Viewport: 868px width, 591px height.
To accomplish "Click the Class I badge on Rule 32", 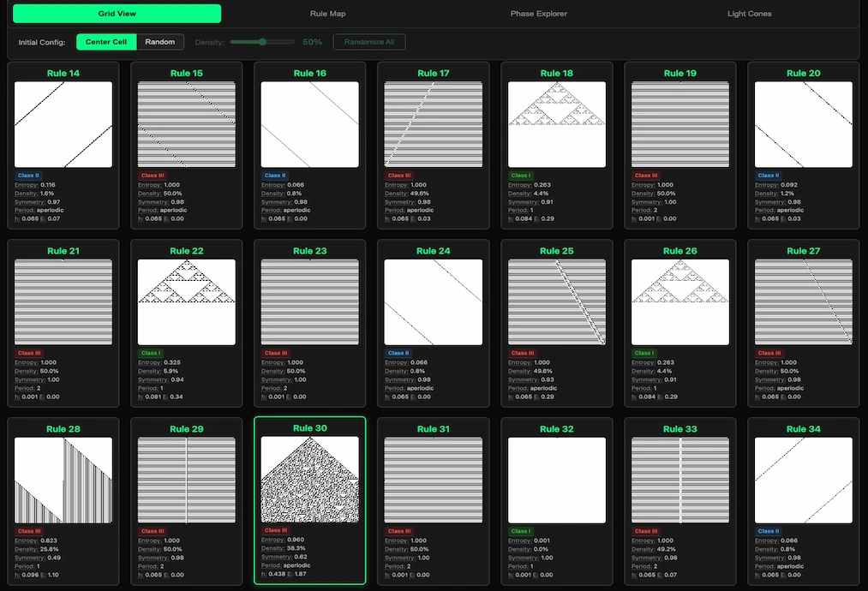I will tap(520, 531).
